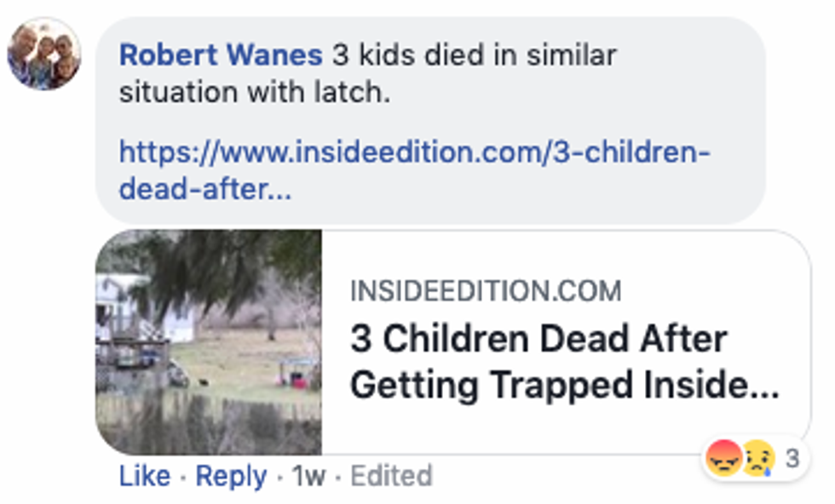This screenshot has width=835, height=504.
Task: Open Robert Wanes' profile picture
Action: click(44, 54)
